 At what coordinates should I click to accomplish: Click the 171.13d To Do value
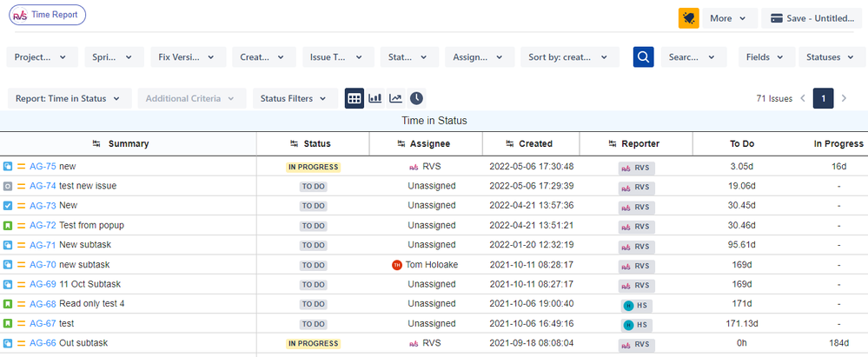pos(742,323)
